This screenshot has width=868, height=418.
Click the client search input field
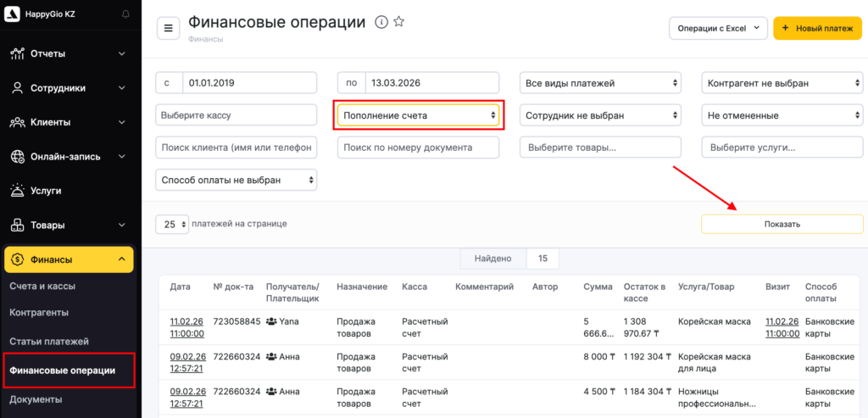[236, 148]
